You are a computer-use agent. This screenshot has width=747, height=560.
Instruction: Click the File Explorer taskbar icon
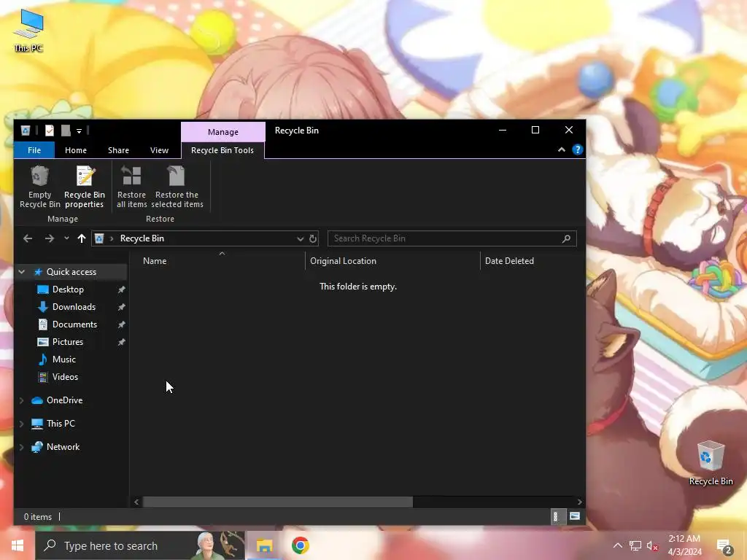click(x=264, y=545)
